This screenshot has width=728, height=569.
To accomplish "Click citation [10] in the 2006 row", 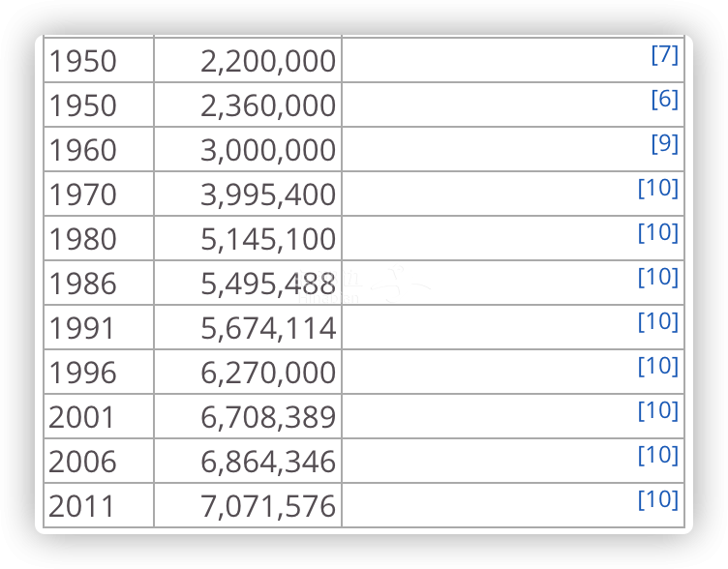I will click(x=658, y=456).
